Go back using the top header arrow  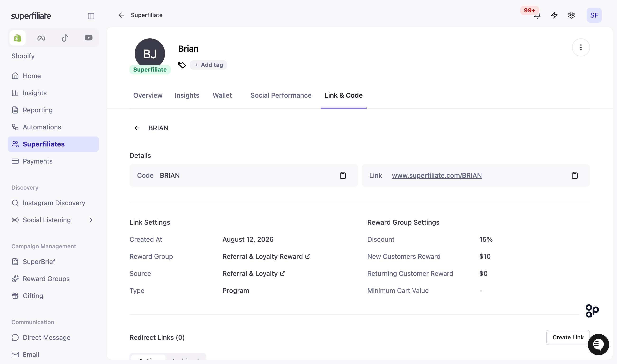(x=121, y=15)
